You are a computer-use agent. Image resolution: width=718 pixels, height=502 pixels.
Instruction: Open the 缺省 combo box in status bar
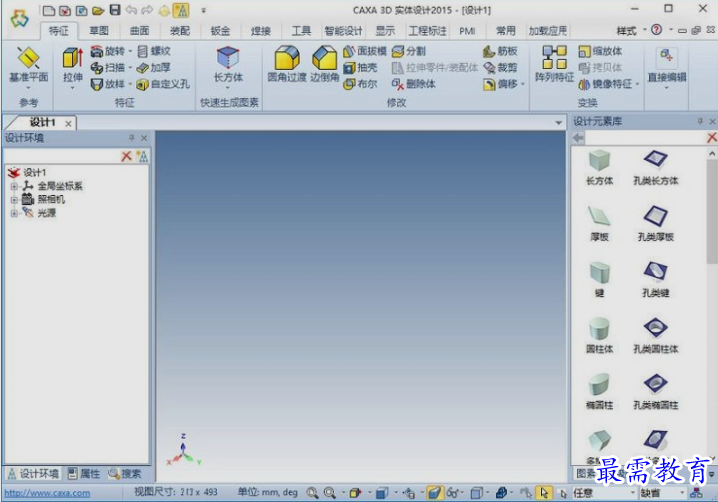(x=662, y=493)
